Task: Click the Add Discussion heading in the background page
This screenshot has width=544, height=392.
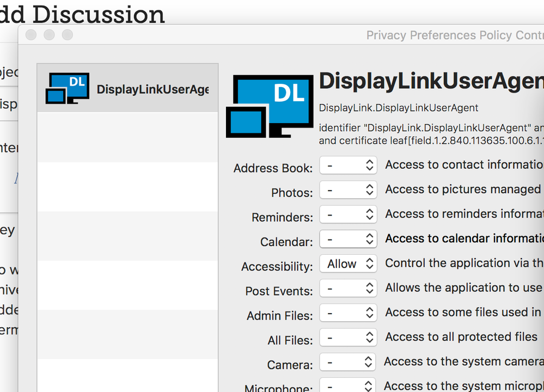Action: (82, 15)
